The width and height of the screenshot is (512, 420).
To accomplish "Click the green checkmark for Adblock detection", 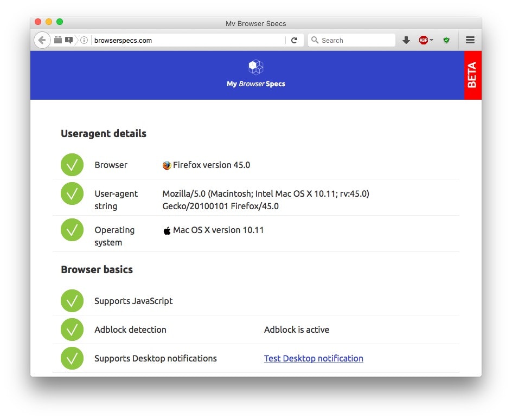I will [x=72, y=329].
